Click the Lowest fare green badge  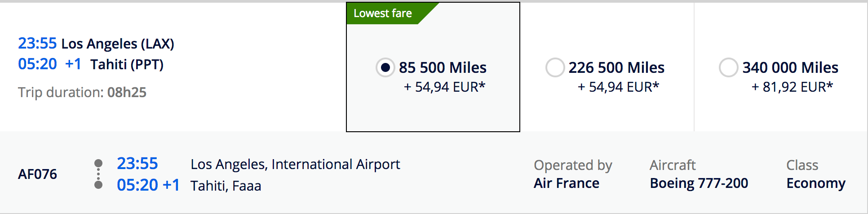click(383, 13)
